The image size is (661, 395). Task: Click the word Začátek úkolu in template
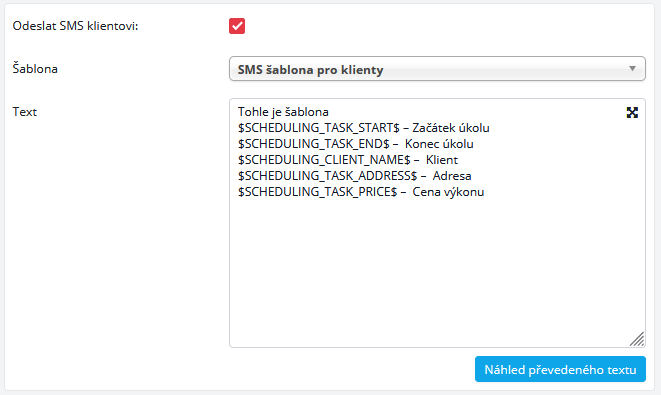point(451,128)
